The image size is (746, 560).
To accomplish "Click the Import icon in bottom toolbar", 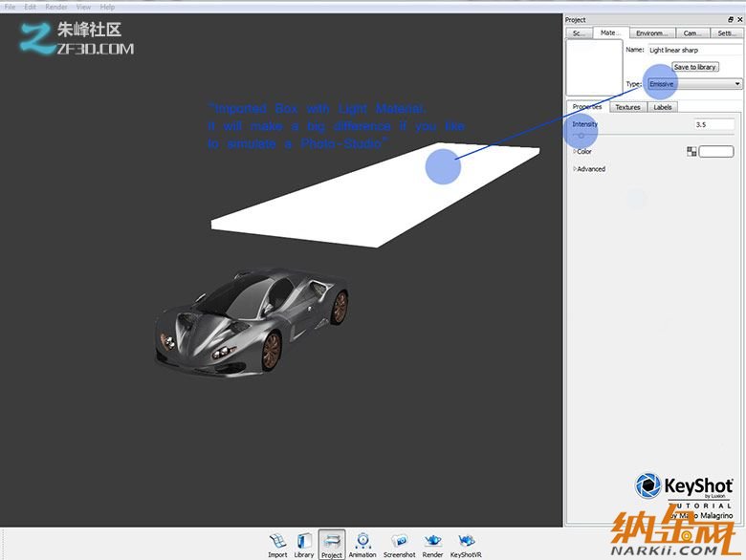I will [x=277, y=544].
